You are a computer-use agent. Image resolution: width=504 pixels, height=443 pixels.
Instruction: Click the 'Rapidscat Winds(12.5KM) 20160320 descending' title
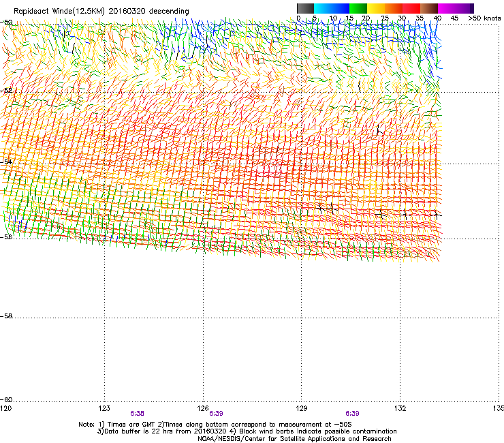101,11
